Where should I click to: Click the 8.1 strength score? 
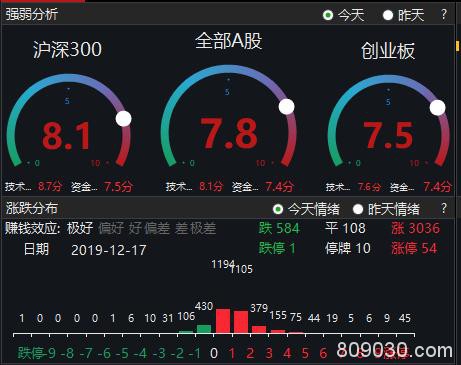coord(66,136)
